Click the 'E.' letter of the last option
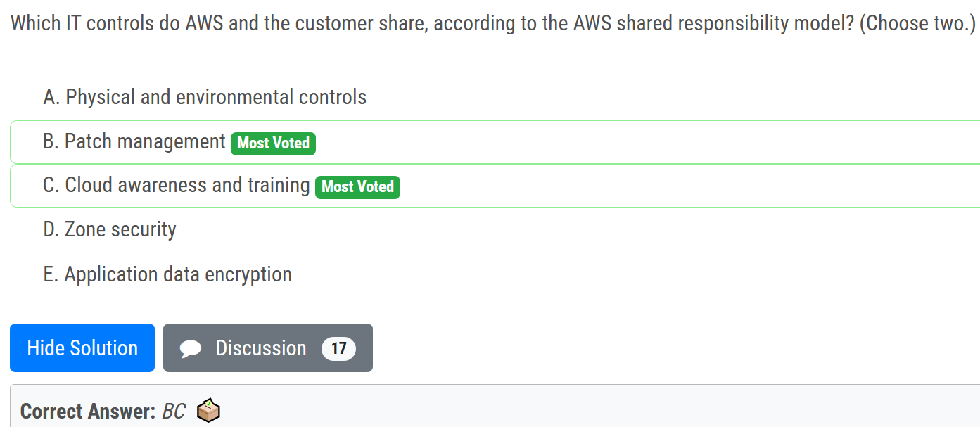Viewport: 980px width, 427px height. [51, 274]
